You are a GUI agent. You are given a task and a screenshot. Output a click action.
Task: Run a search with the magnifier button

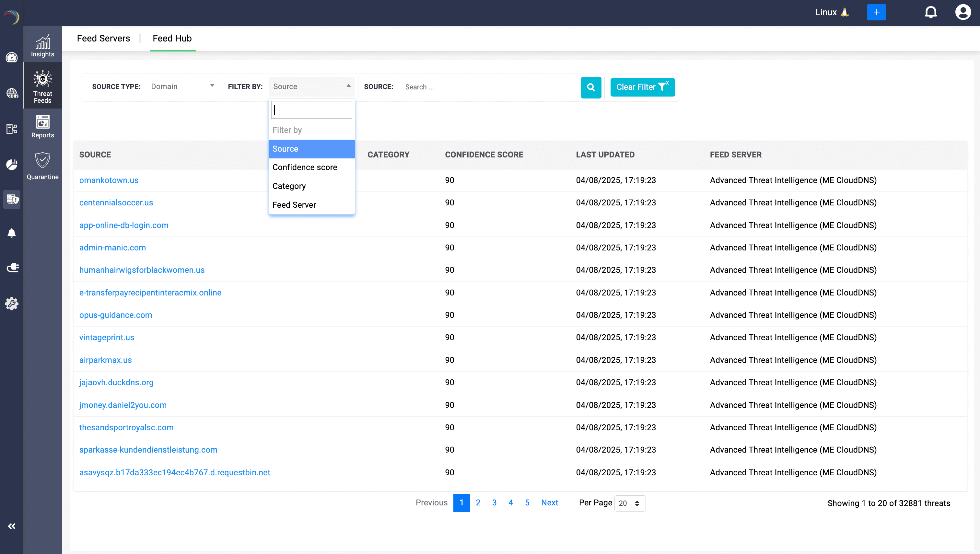(591, 87)
